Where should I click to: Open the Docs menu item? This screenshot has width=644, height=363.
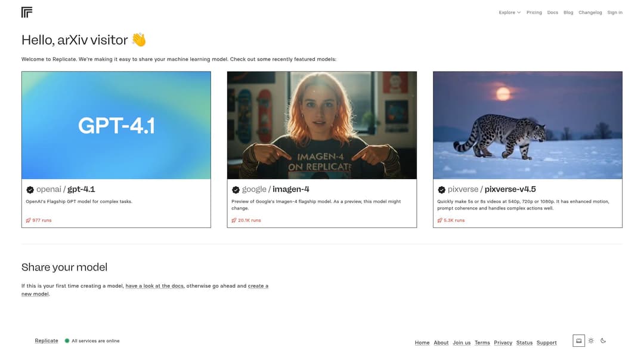[552, 13]
